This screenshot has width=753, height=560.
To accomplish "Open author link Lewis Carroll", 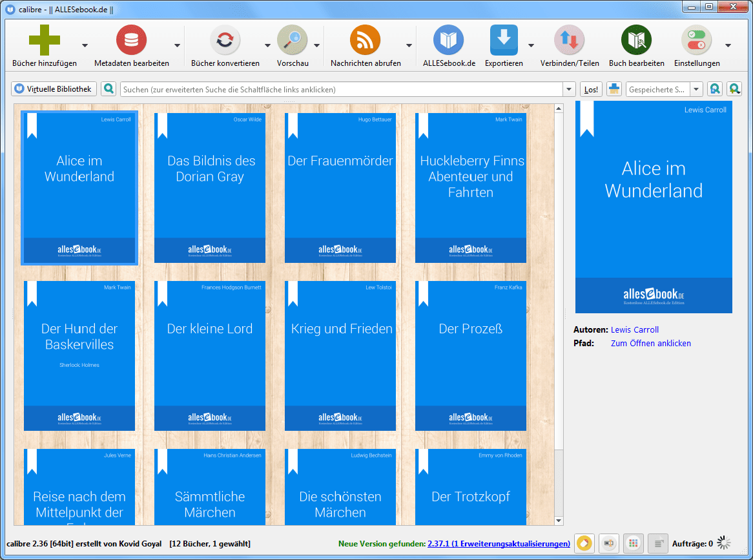I will click(634, 329).
